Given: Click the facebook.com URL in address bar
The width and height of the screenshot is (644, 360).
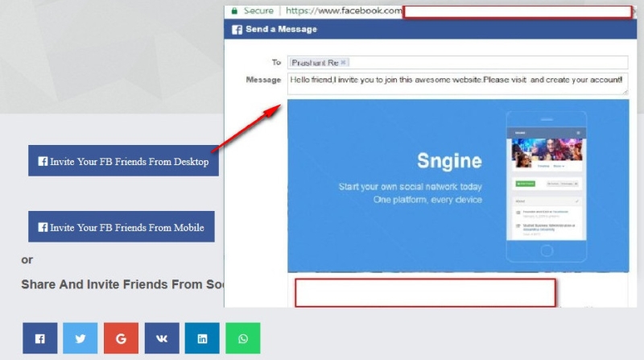Looking at the screenshot, I should pyautogui.click(x=344, y=10).
